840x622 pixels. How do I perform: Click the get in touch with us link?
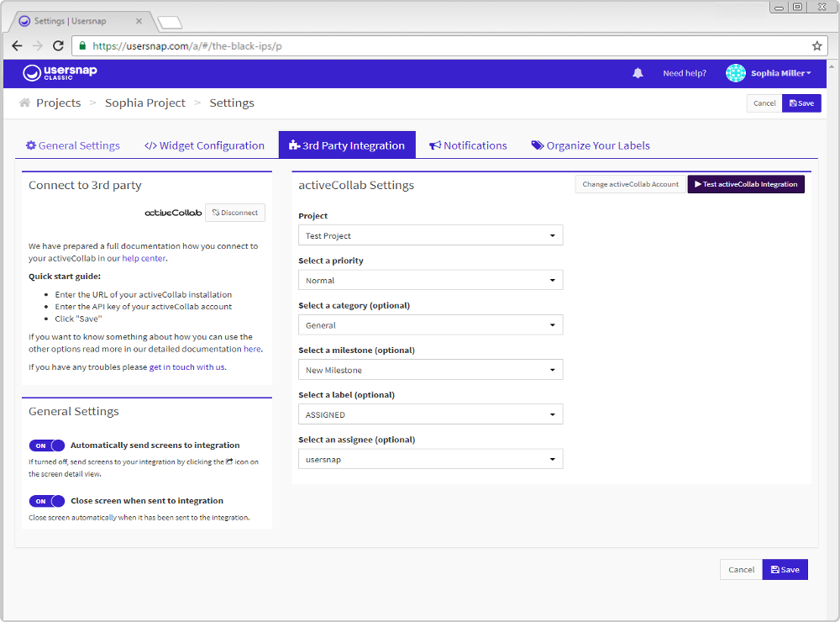point(186,366)
